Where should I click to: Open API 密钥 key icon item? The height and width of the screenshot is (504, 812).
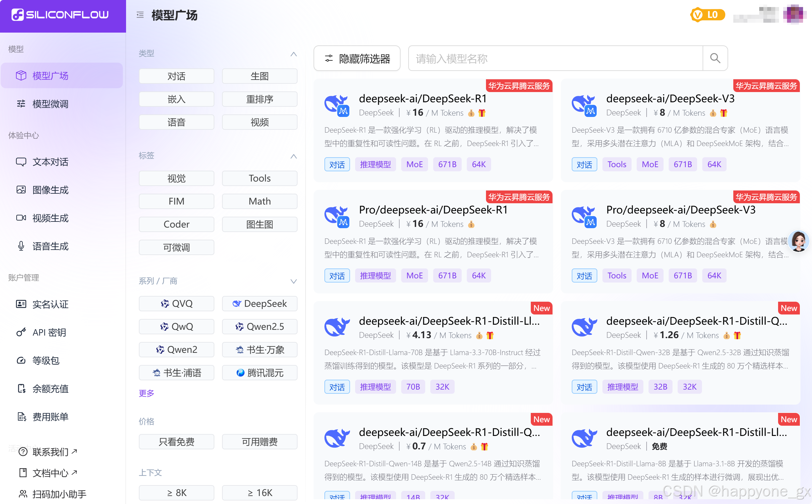(21, 332)
